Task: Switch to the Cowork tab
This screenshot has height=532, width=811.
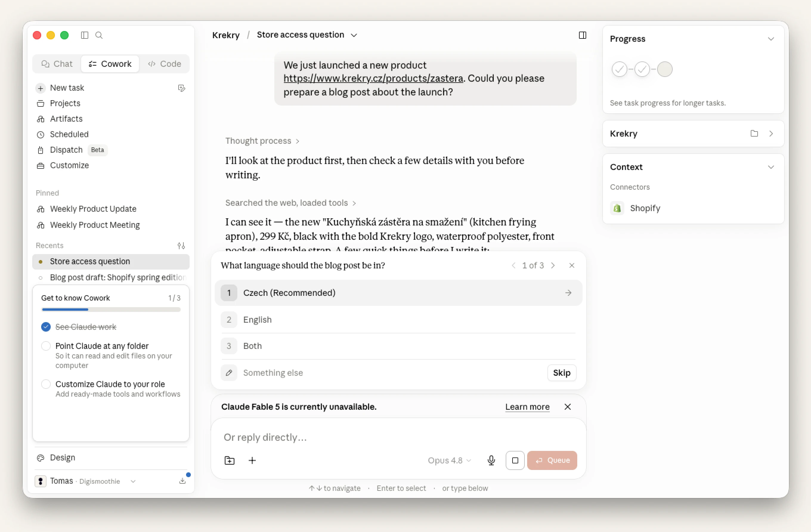Action: 110,64
